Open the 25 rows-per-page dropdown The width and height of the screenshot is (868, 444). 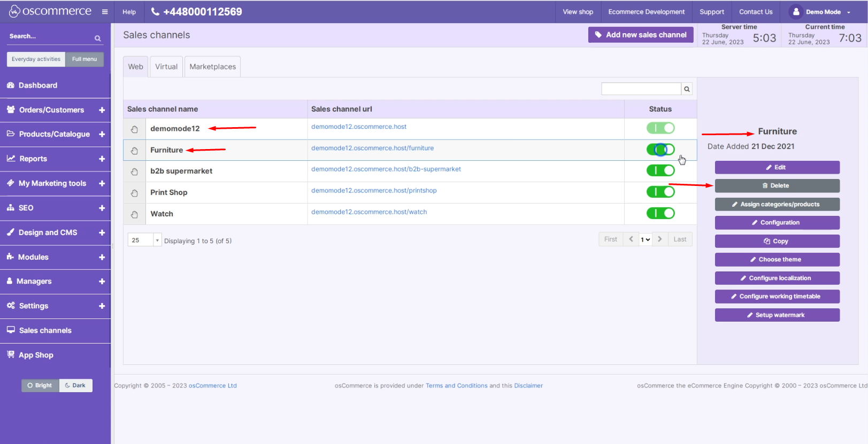click(144, 240)
